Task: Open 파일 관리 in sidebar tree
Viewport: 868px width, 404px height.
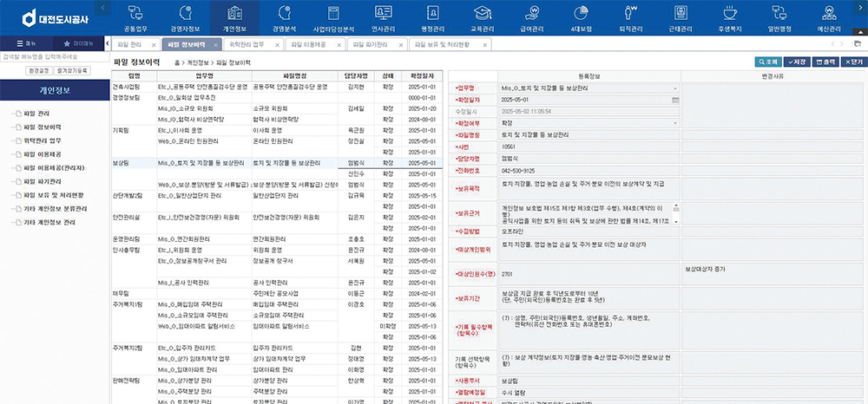Action: tap(36, 114)
